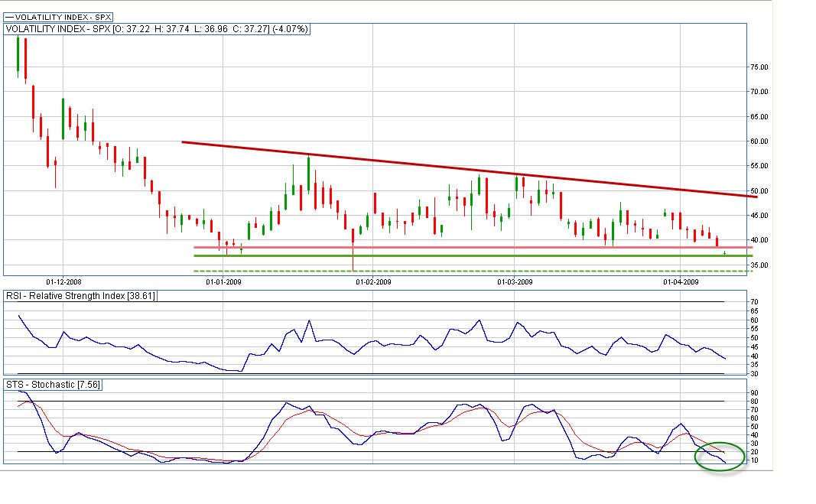This screenshot has width=816, height=504.
Task: Click the 01-12-2008 date axis label
Action: 65,282
